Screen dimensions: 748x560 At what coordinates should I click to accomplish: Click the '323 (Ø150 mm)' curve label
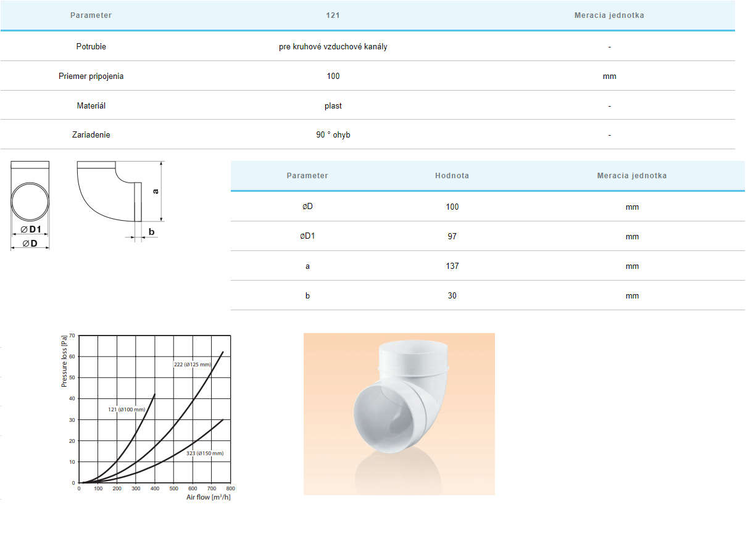(x=204, y=453)
